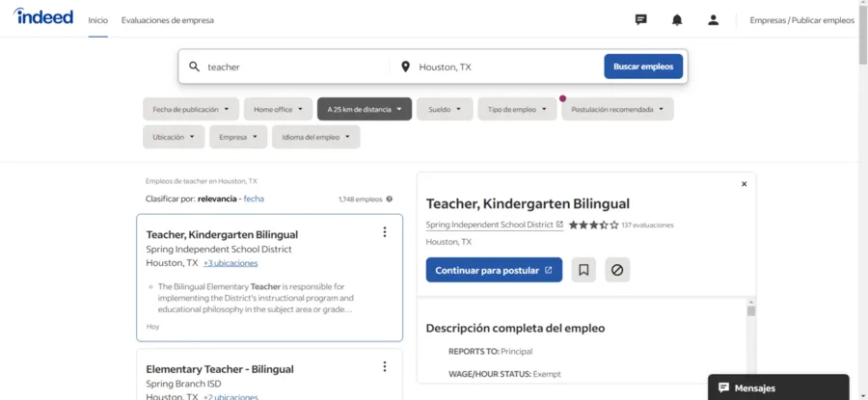Open options menu for Teacher, Kindergarten Bilingual card

point(385,232)
